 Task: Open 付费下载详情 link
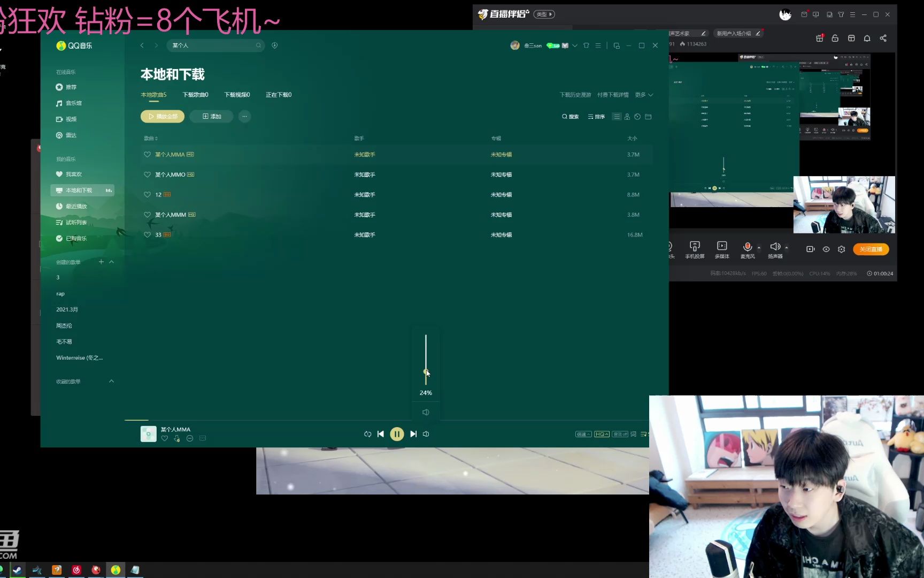613,95
